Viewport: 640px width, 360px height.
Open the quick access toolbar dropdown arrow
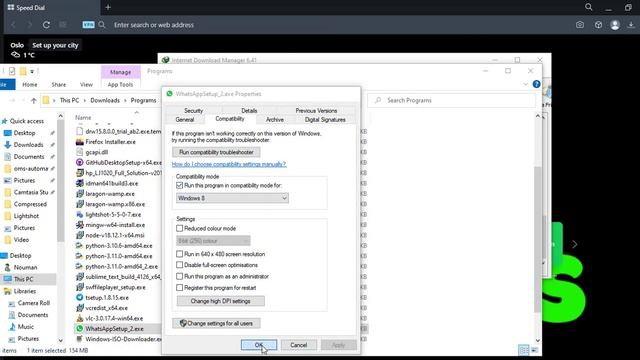coord(32,71)
